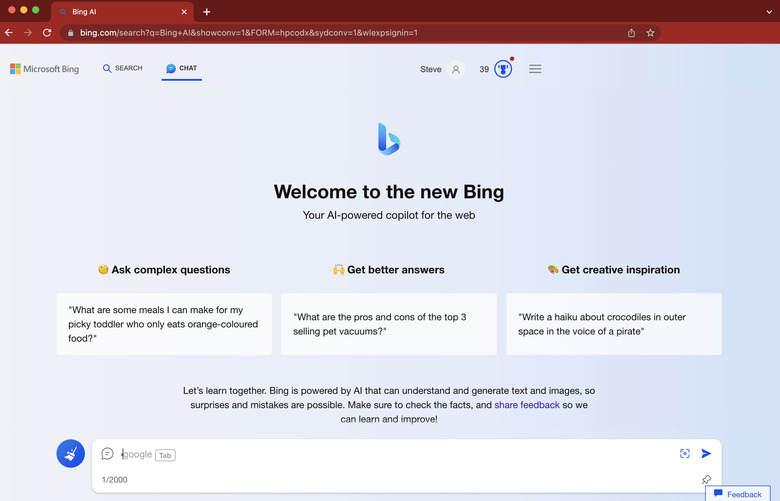The width and height of the screenshot is (780, 501).
Task: Open visual search camera icon
Action: point(685,453)
